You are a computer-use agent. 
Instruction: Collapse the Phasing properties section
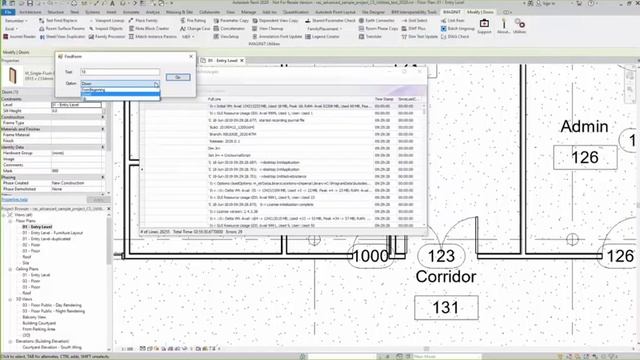click(x=102, y=177)
